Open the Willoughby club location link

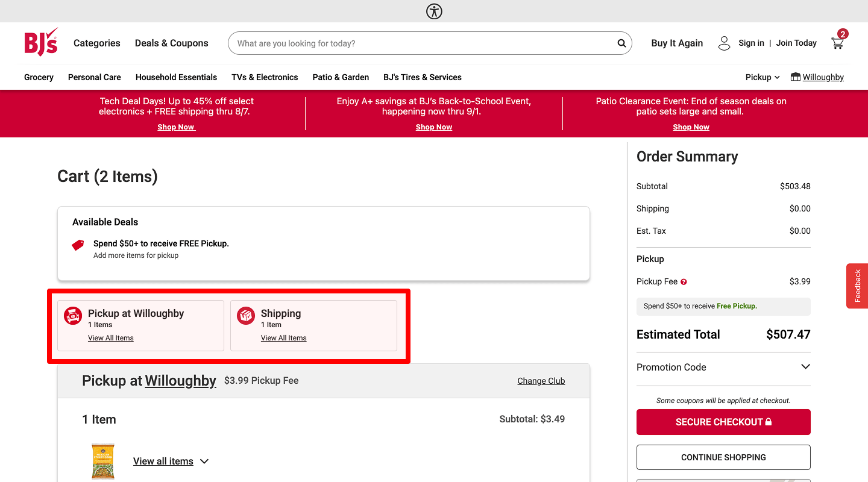[x=823, y=77]
